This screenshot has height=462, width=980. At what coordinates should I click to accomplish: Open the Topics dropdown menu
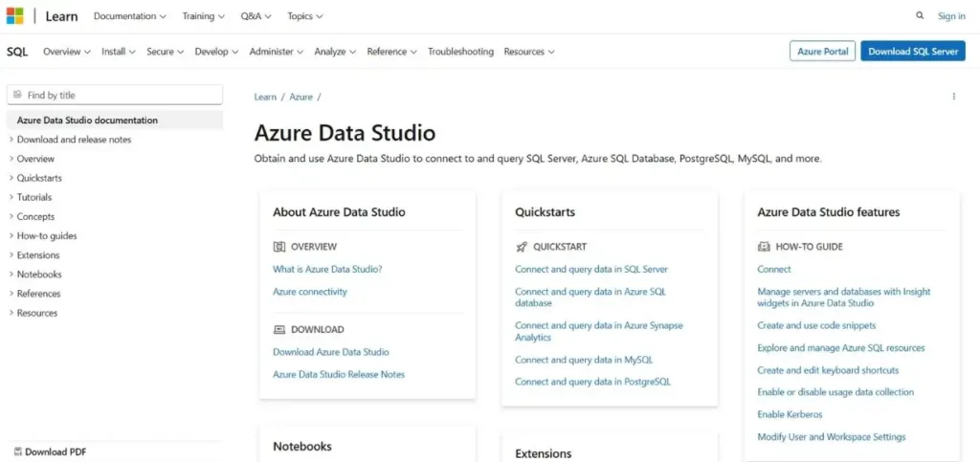305,16
